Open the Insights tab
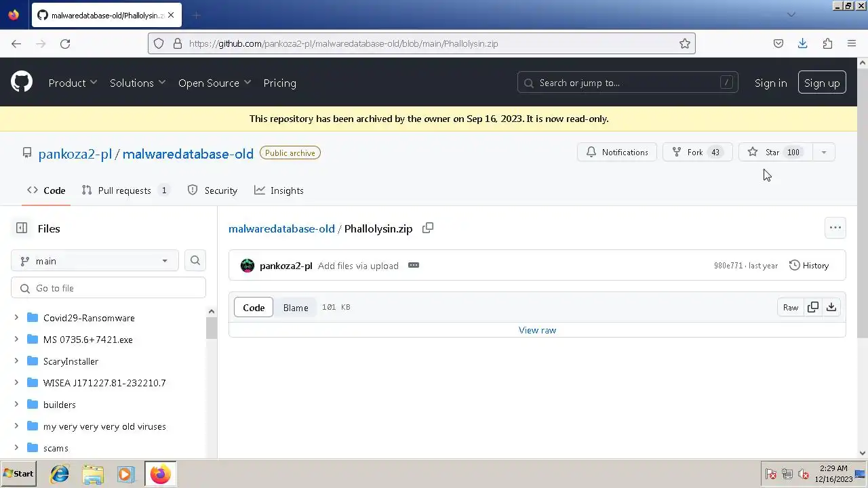Viewport: 868px width, 488px height. point(279,190)
